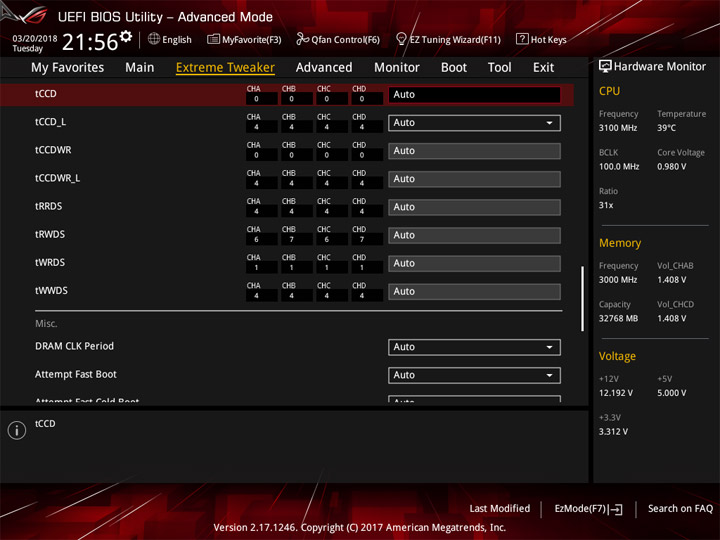Click the Qfan Control fan icon
This screenshot has width=720, height=540.
[x=302, y=39]
